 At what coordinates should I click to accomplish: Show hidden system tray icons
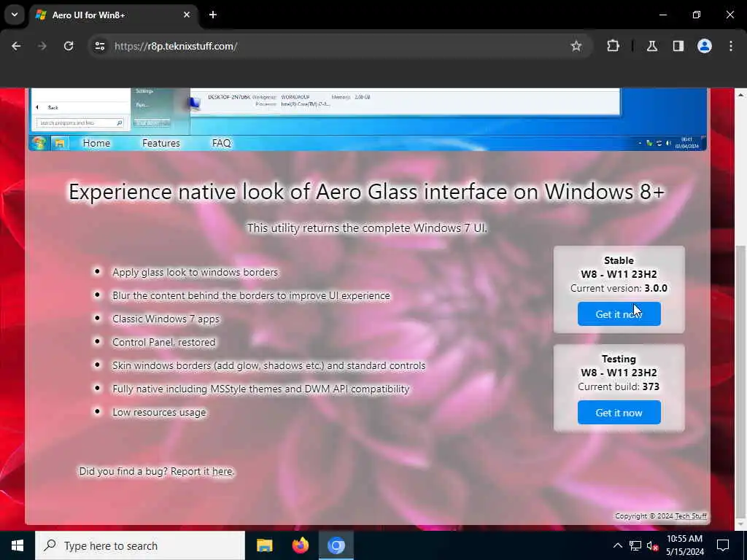click(x=617, y=545)
